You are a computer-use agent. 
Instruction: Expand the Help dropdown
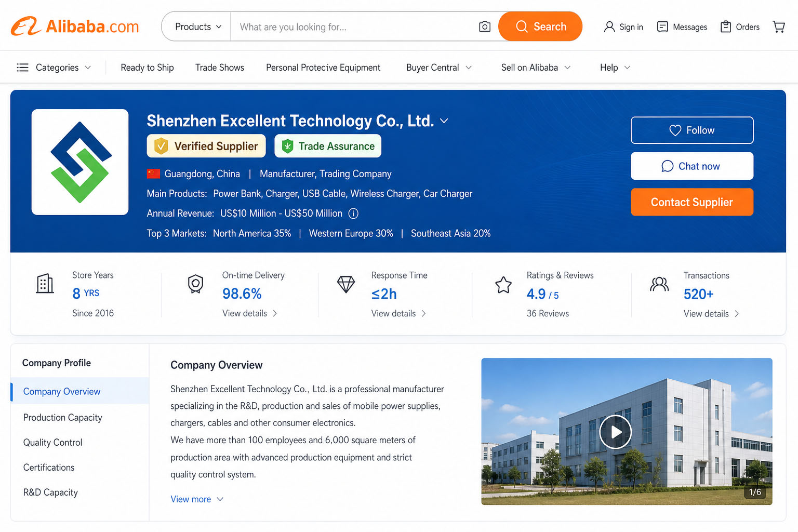tap(615, 68)
